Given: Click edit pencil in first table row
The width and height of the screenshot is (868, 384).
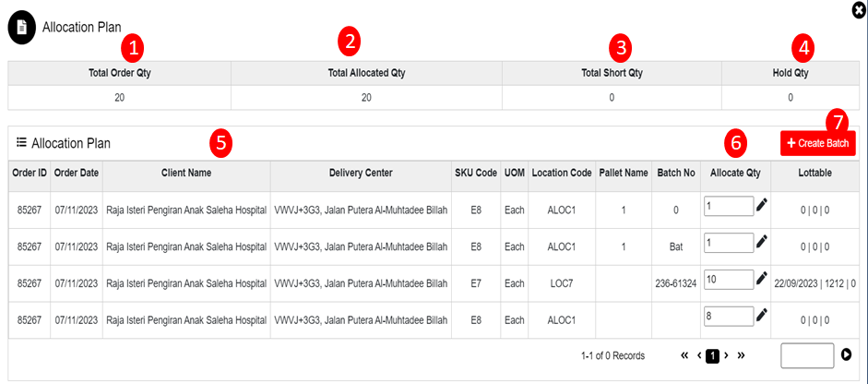Looking at the screenshot, I should 762,206.
